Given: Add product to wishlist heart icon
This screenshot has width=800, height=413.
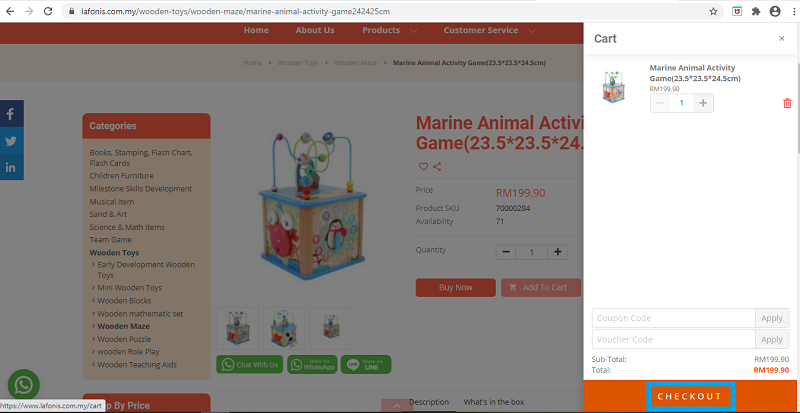Looking at the screenshot, I should (423, 166).
